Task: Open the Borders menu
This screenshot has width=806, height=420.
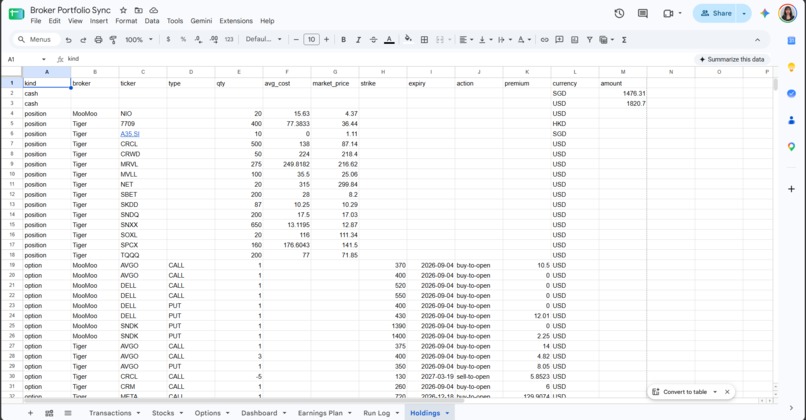Action: (424, 40)
